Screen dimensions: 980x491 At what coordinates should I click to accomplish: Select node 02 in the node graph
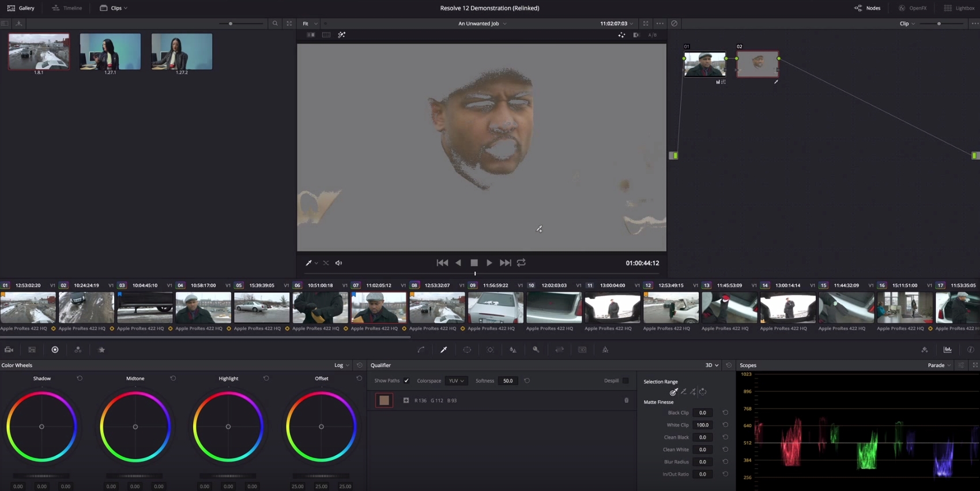[757, 64]
